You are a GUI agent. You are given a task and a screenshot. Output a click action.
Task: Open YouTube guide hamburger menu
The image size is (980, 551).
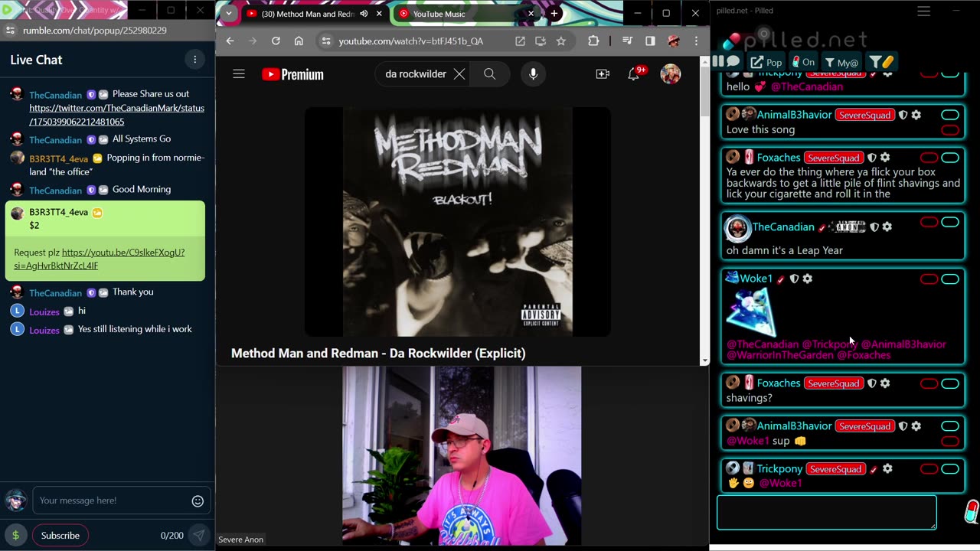(x=239, y=74)
